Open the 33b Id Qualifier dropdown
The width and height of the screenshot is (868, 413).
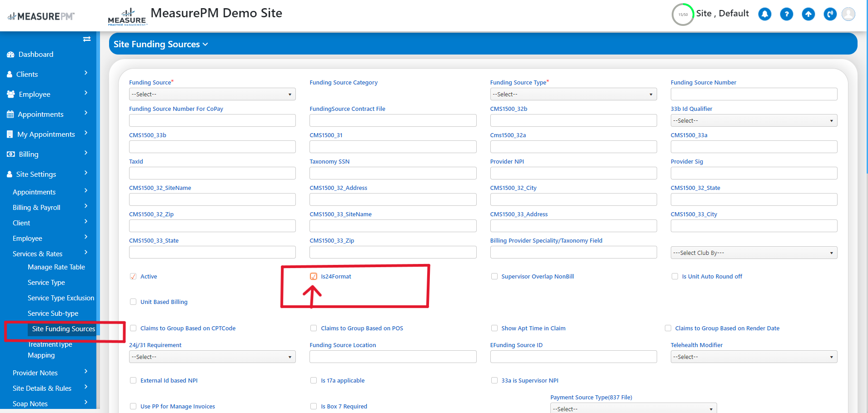pos(754,120)
